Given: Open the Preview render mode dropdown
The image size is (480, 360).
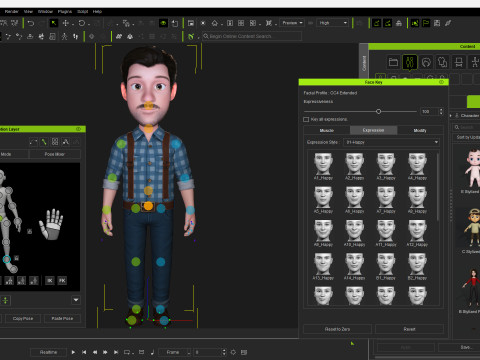Looking at the screenshot, I should pyautogui.click(x=292, y=23).
